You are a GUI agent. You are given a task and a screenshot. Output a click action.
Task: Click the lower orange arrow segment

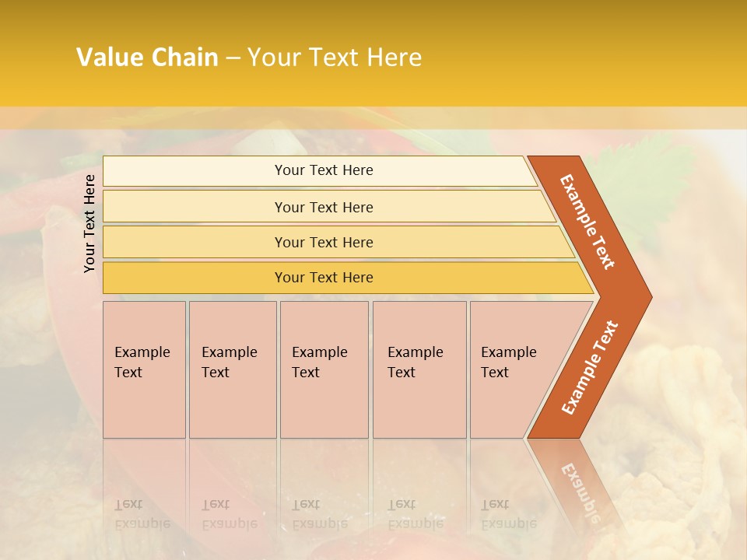coord(590,369)
